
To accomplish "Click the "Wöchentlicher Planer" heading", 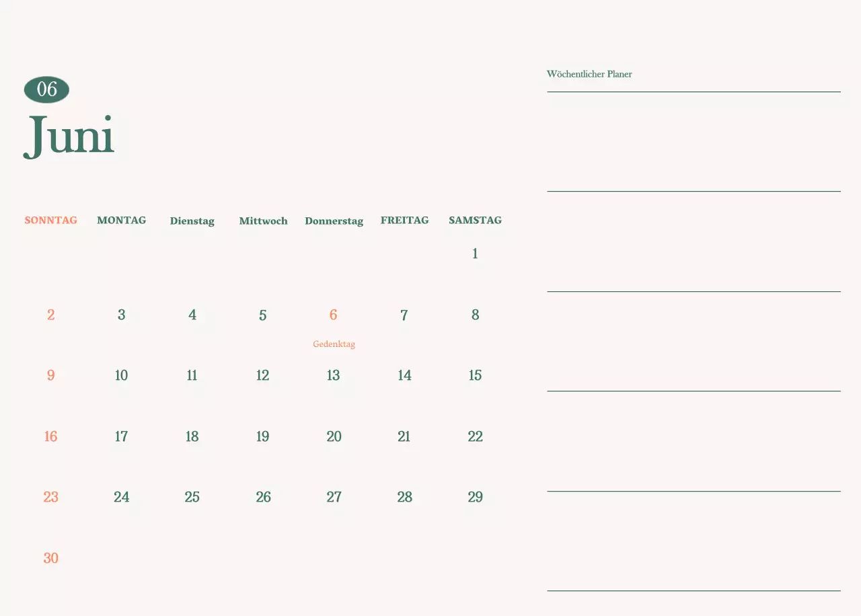I will click(x=589, y=74).
